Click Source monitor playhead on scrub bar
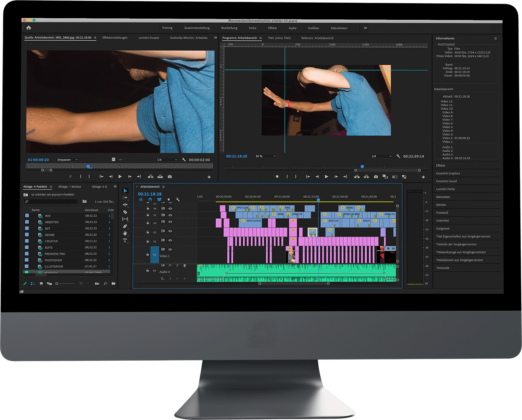This screenshot has width=522, height=420. tap(89, 166)
